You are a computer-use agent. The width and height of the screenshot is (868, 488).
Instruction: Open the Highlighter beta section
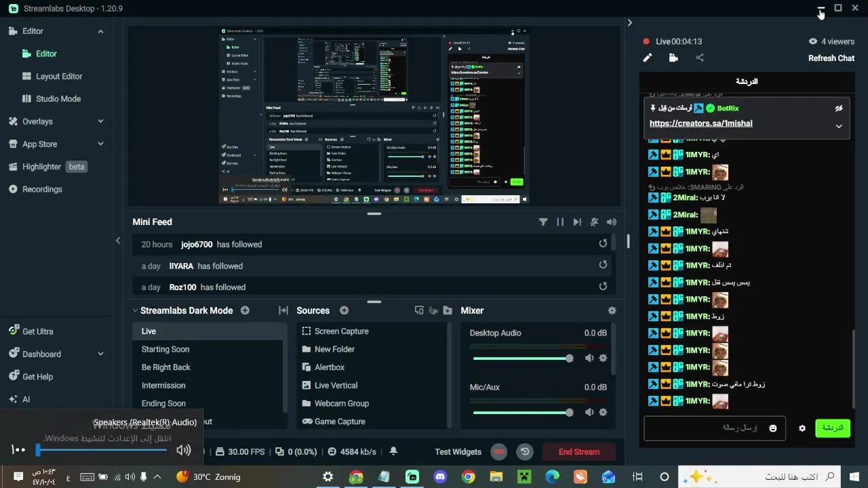[47, 167]
